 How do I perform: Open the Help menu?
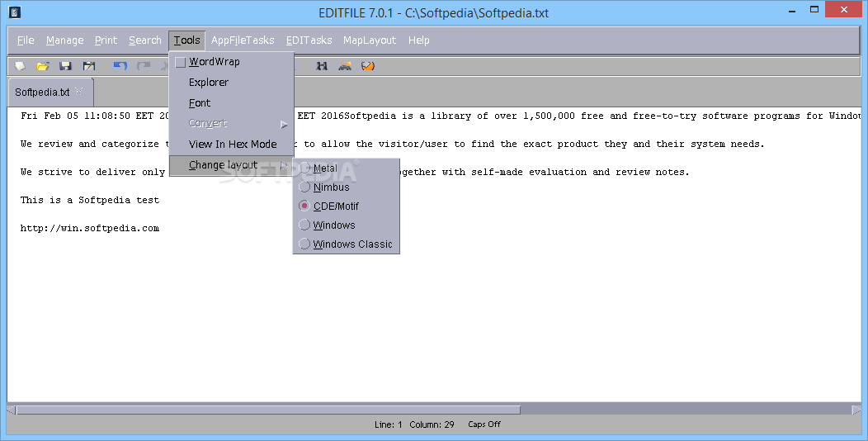click(418, 40)
